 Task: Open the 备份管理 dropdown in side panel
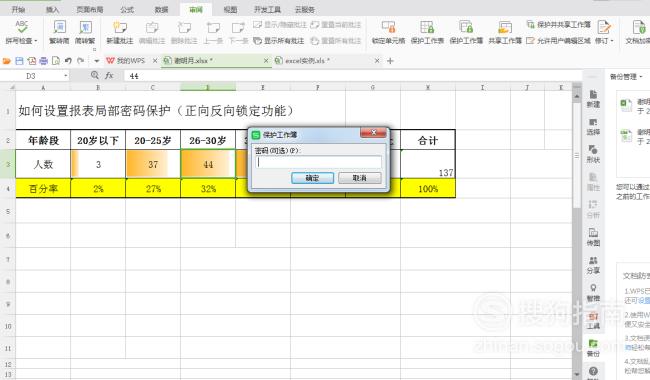640,77
